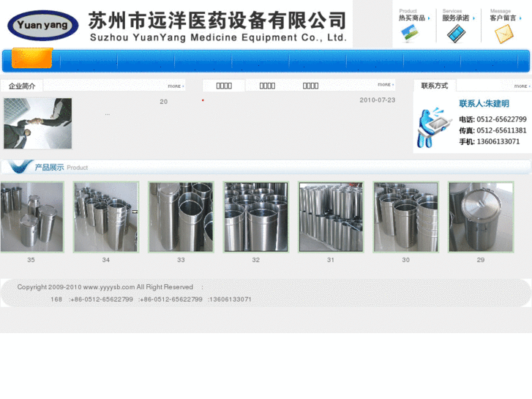Open the 联系方式 tab

pos(435,86)
